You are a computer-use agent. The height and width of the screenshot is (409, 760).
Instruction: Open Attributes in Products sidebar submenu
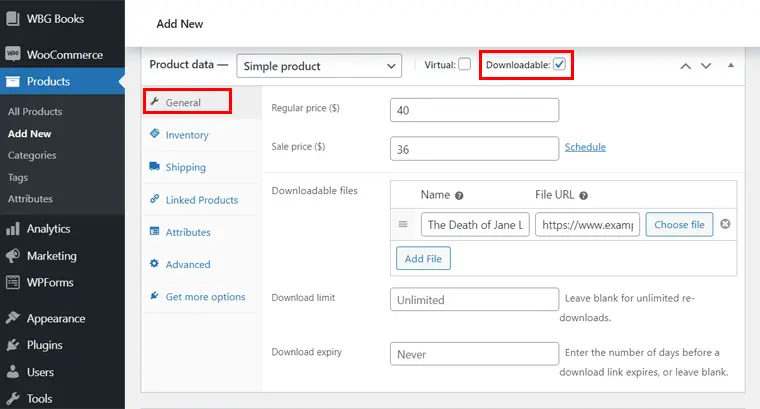point(30,199)
